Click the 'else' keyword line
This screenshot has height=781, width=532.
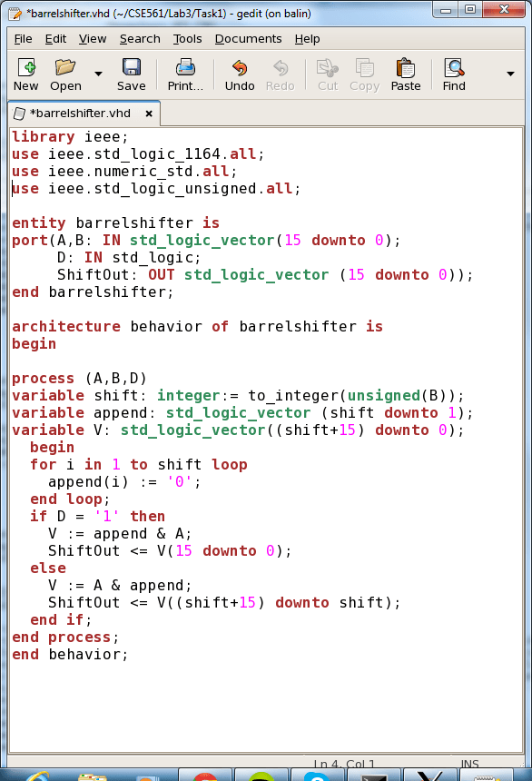click(48, 568)
